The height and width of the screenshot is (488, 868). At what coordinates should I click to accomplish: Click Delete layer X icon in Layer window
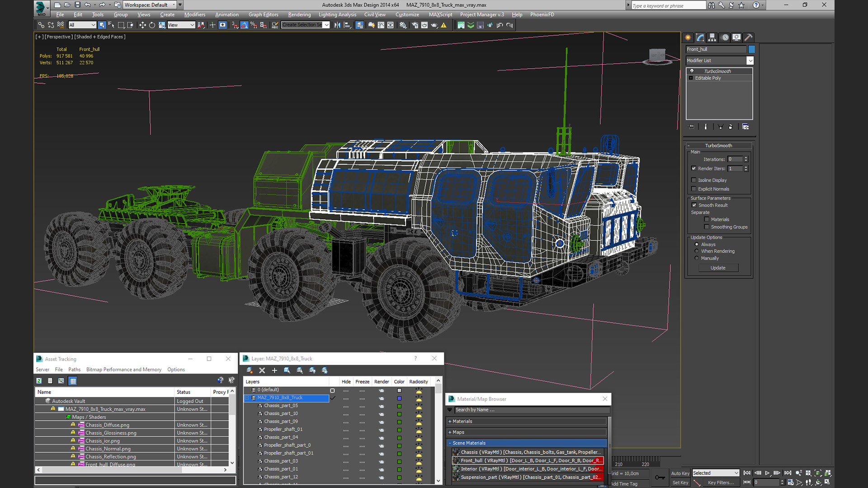click(262, 371)
